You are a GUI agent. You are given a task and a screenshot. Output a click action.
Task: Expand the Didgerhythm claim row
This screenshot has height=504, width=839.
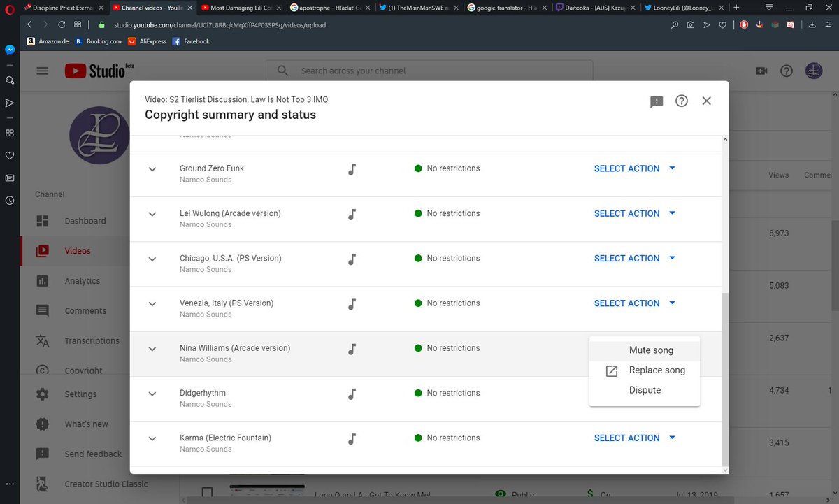152,394
